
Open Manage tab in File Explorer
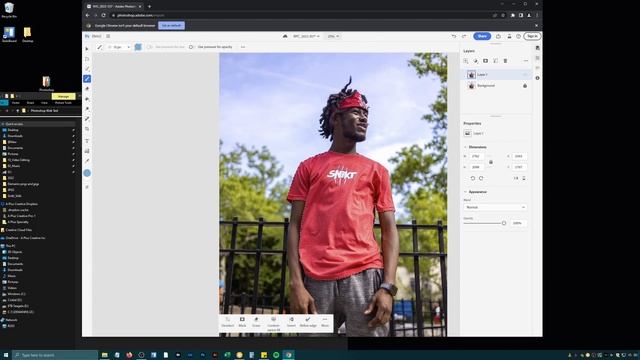pos(63,96)
